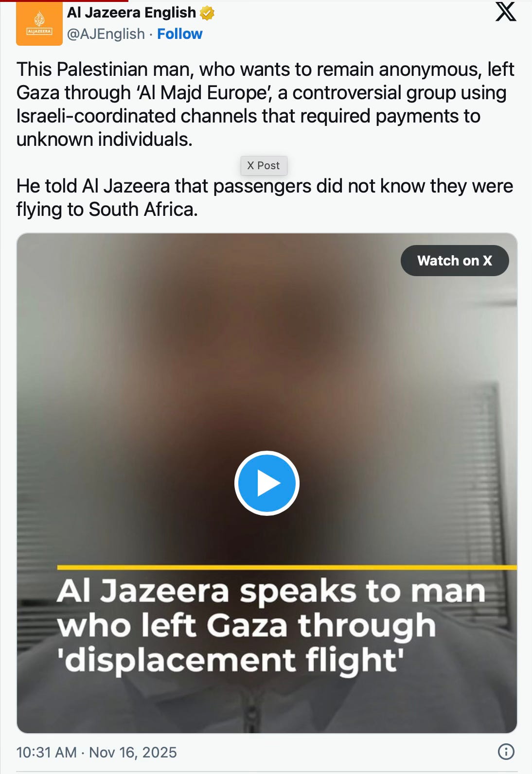Click the Watch on X button
Image resolution: width=532 pixels, height=774 pixels.
455,261
